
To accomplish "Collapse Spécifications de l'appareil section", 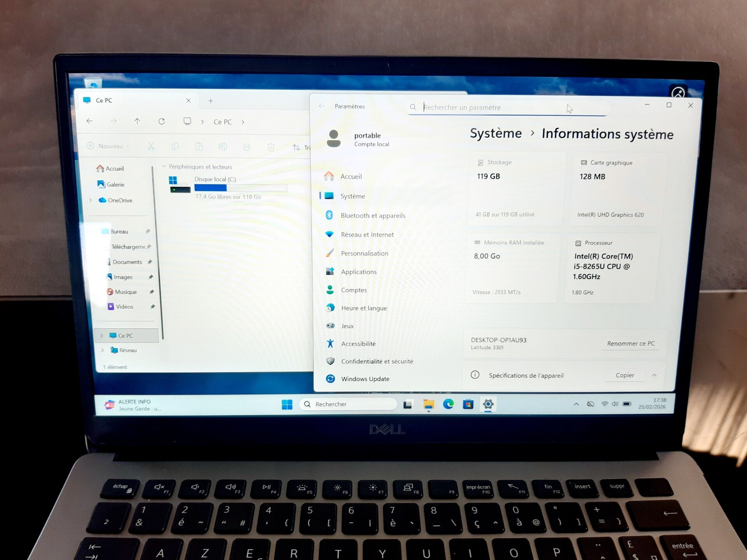I will 654,375.
